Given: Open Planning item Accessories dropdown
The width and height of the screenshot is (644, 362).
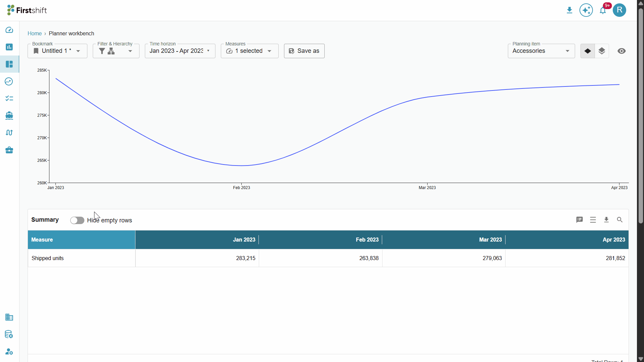Looking at the screenshot, I should [541, 51].
